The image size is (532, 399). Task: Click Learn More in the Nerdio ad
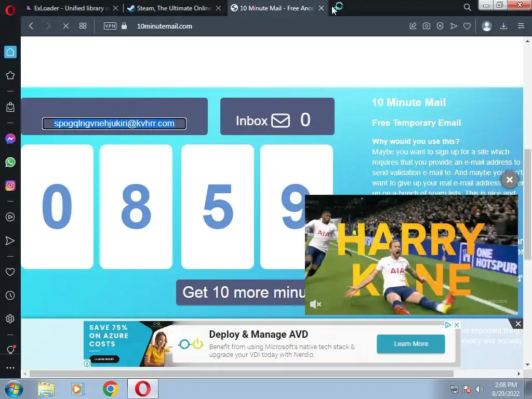[410, 344]
